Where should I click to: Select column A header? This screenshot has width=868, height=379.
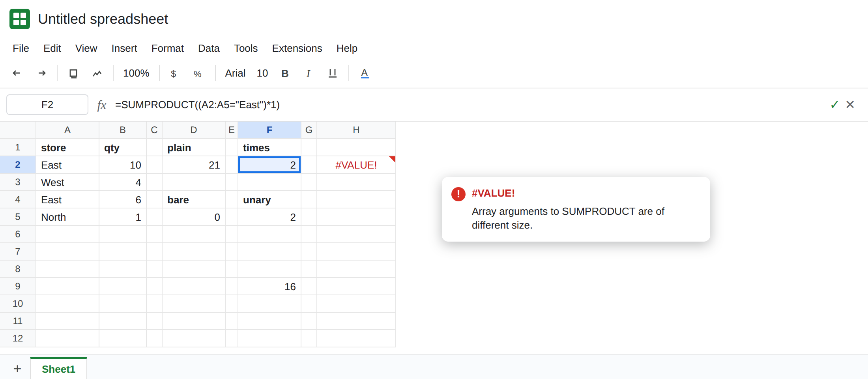click(67, 130)
